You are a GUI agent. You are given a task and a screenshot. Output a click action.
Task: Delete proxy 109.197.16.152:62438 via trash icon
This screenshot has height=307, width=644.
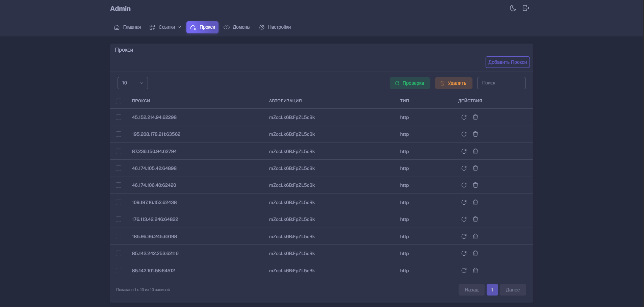475,202
